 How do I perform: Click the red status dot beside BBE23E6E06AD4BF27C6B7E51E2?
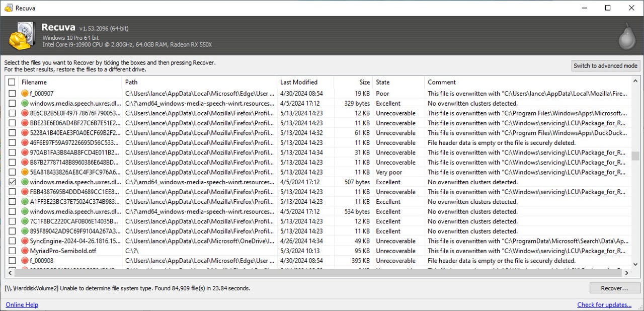click(25, 123)
